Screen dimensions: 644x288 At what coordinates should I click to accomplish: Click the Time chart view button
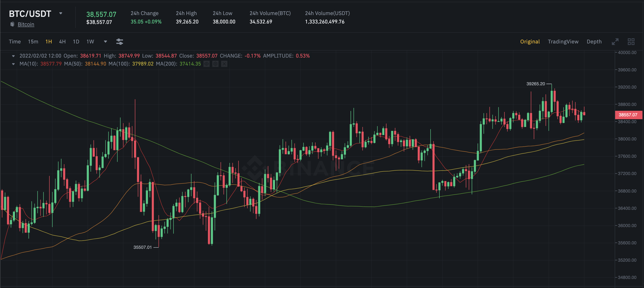pyautogui.click(x=15, y=41)
